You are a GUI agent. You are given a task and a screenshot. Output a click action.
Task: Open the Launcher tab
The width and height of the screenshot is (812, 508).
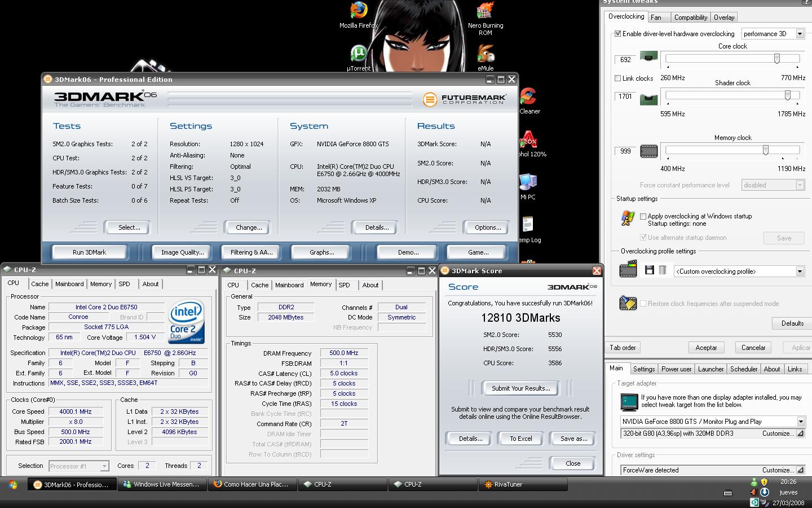coord(710,369)
